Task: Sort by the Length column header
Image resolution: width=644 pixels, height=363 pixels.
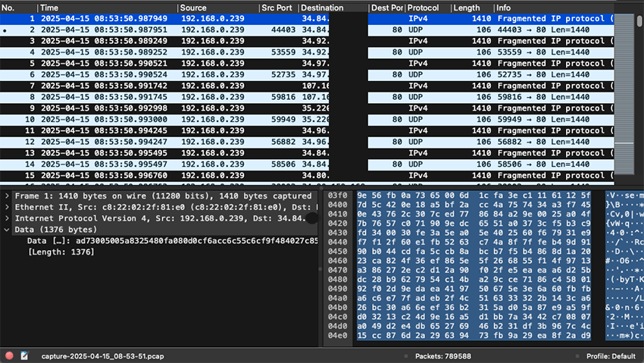Action: pyautogui.click(x=472, y=8)
